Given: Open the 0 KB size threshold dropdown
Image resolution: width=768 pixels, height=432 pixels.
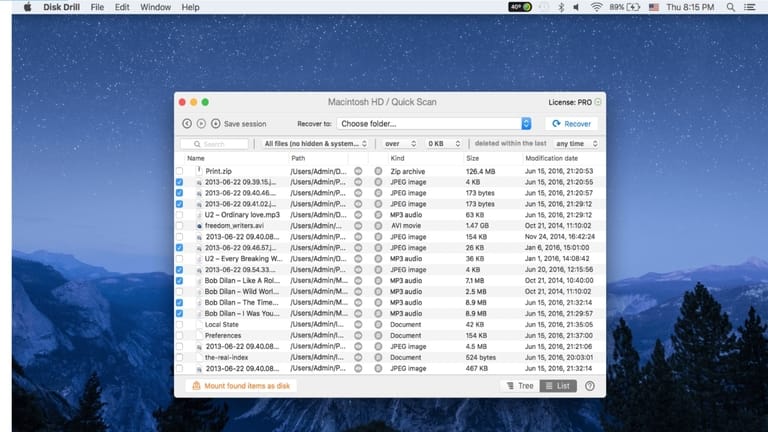Looking at the screenshot, I should point(443,144).
